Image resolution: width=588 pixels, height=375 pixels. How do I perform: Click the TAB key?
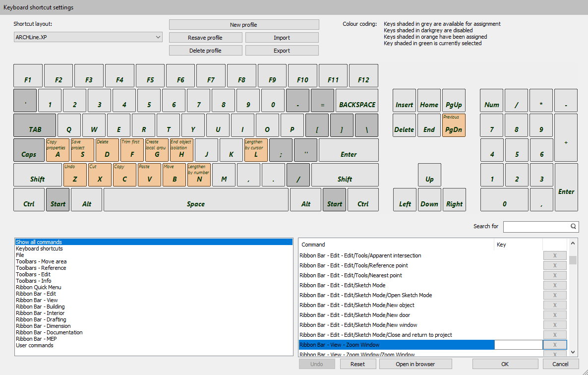(x=35, y=125)
